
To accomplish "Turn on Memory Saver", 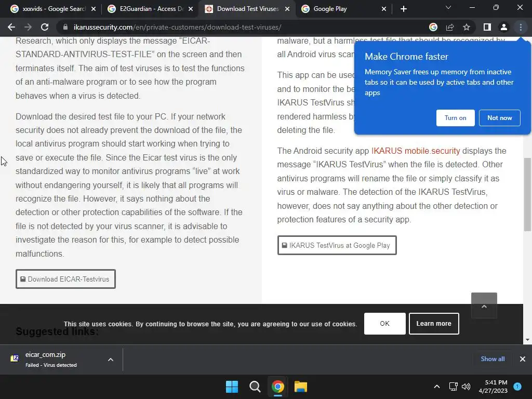I will [x=455, y=118].
